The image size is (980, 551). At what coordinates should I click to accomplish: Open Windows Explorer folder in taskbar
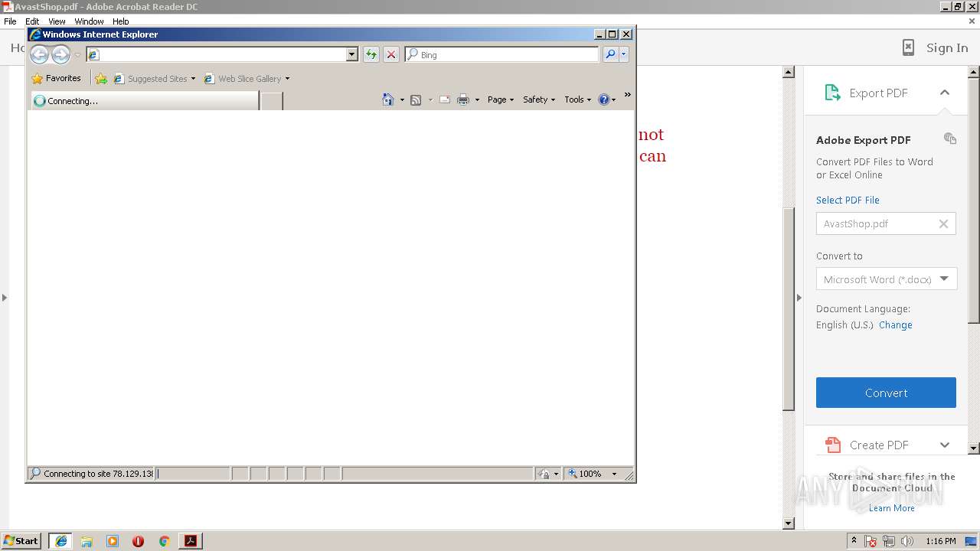click(87, 541)
